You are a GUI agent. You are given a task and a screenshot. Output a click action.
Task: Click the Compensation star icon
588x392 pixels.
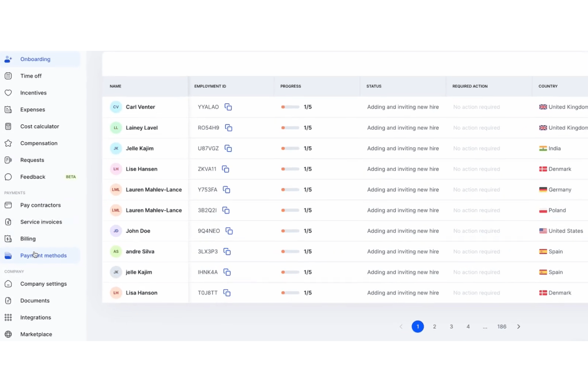pos(8,143)
